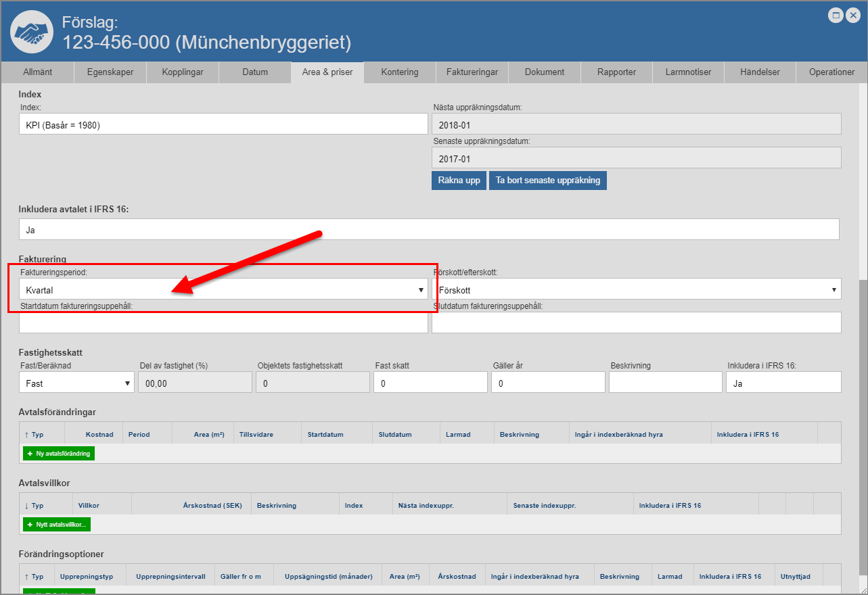Close the Förslag dialog
The image size is (868, 595).
point(852,15)
